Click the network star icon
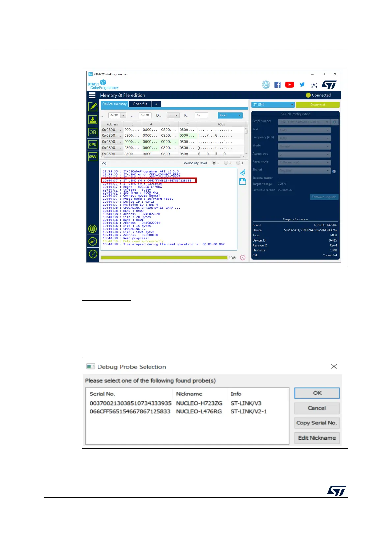The height and width of the screenshot is (555, 392). (314, 85)
